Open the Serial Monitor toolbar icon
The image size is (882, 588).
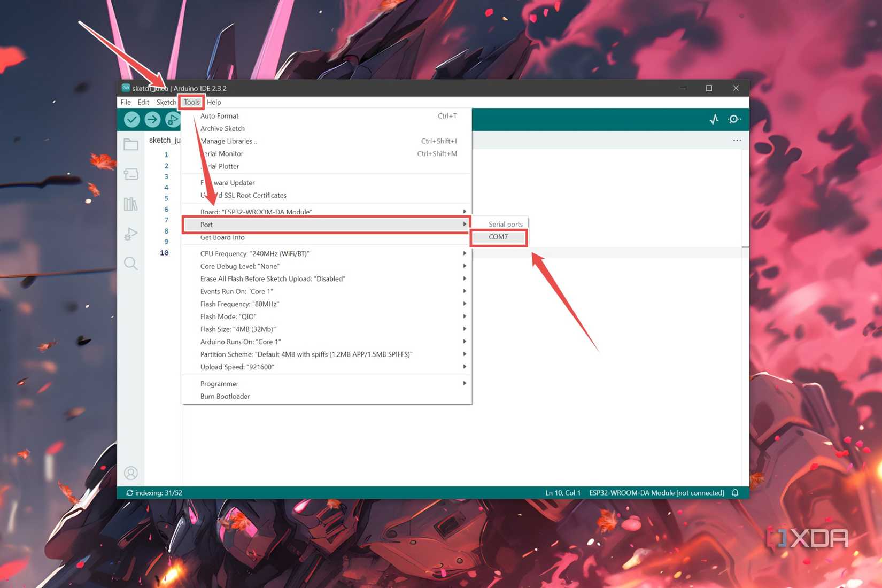coord(734,120)
